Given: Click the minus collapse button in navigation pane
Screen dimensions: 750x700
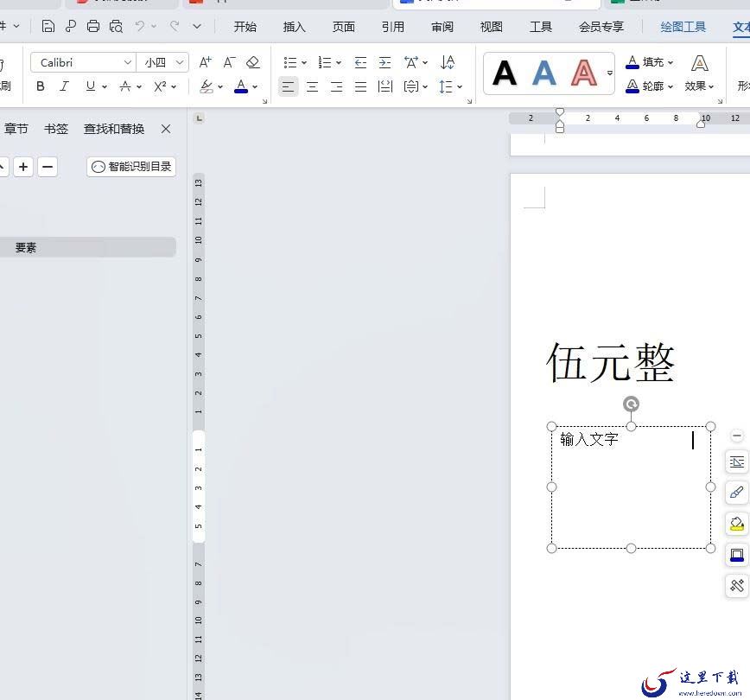Looking at the screenshot, I should [x=48, y=167].
